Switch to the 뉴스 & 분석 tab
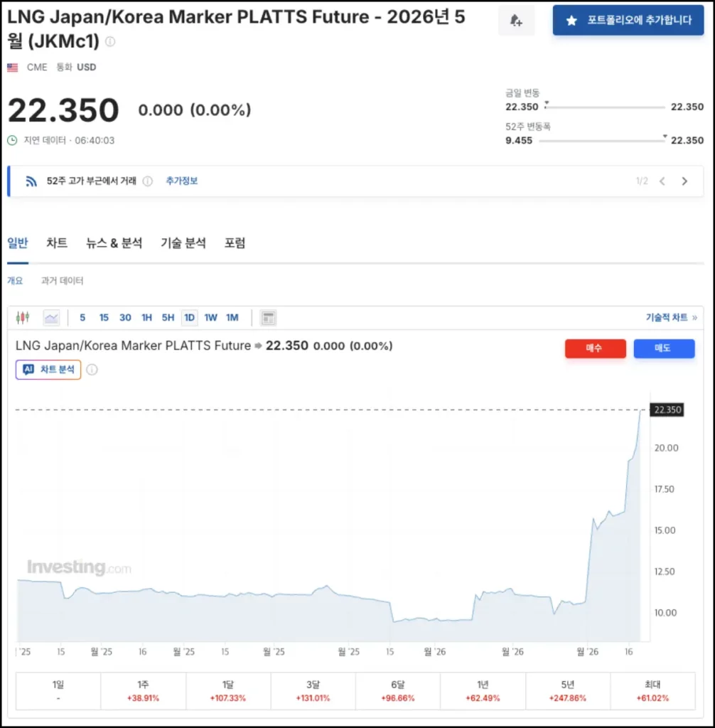The width and height of the screenshot is (715, 728). pos(114,243)
